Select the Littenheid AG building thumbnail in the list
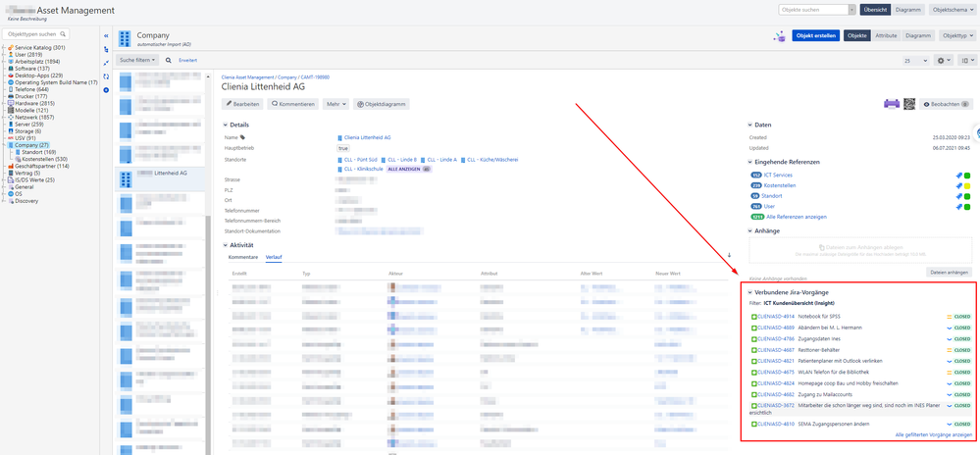This screenshot has width=980, height=455. 126,180
